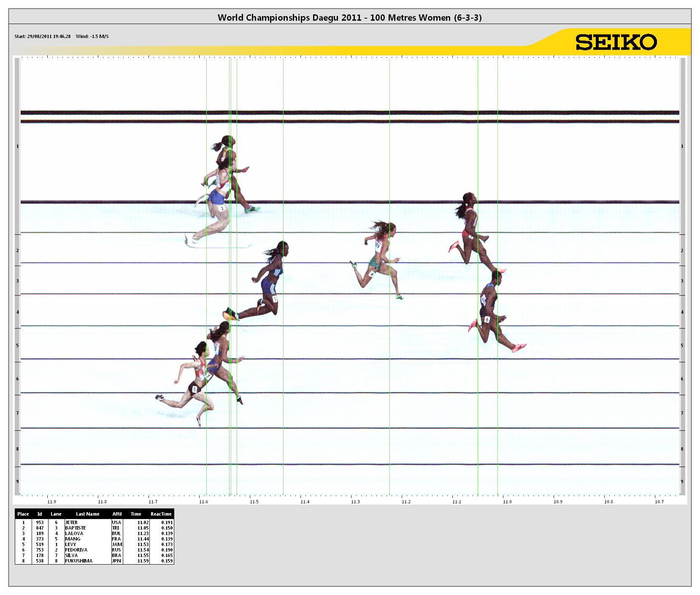Click the Place column header
Image resolution: width=700 pixels, height=595 pixels.
23,514
